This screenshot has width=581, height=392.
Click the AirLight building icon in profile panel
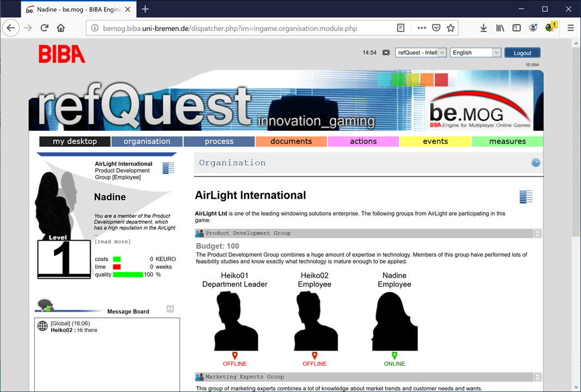(168, 168)
